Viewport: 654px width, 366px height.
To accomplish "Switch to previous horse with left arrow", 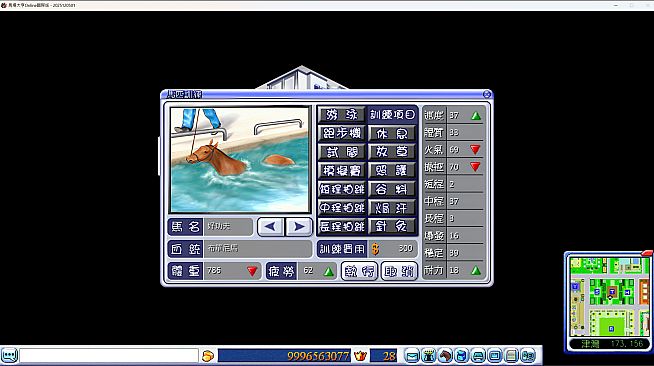I will pyautogui.click(x=270, y=227).
